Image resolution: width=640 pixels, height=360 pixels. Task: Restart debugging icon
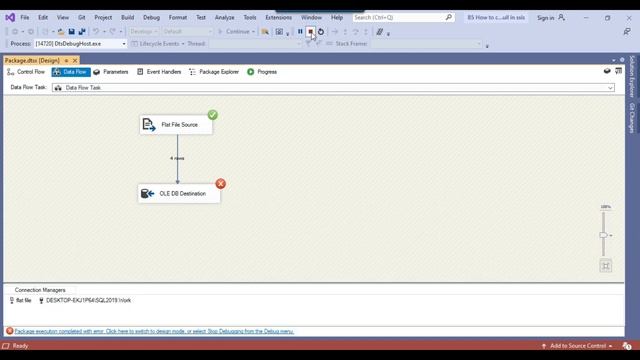(x=321, y=31)
